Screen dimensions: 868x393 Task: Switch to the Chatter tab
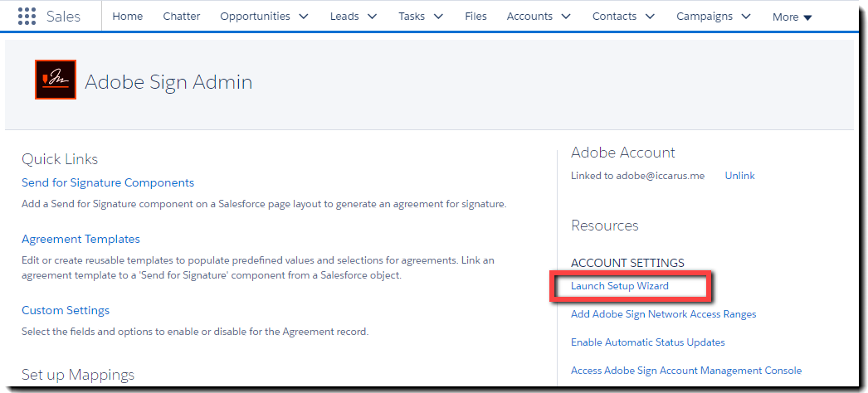coord(182,17)
